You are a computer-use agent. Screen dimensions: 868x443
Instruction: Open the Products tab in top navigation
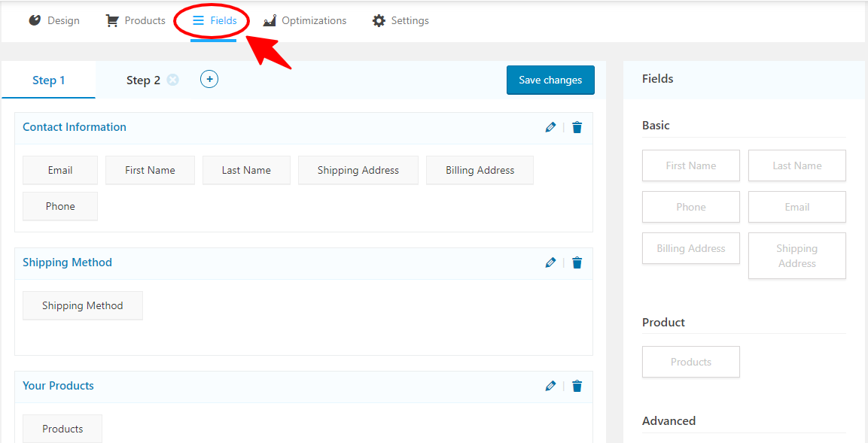point(136,21)
